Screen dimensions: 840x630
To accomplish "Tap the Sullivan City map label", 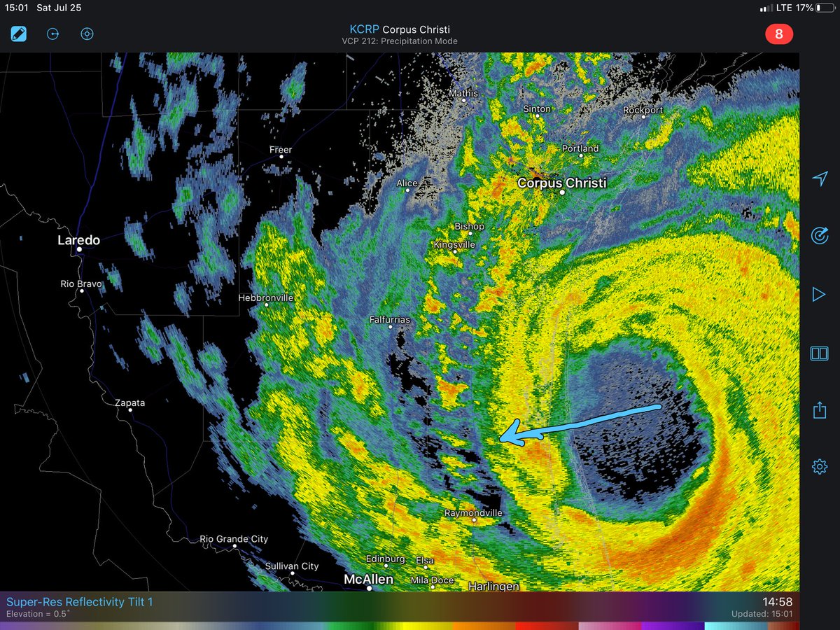I will click(x=292, y=566).
